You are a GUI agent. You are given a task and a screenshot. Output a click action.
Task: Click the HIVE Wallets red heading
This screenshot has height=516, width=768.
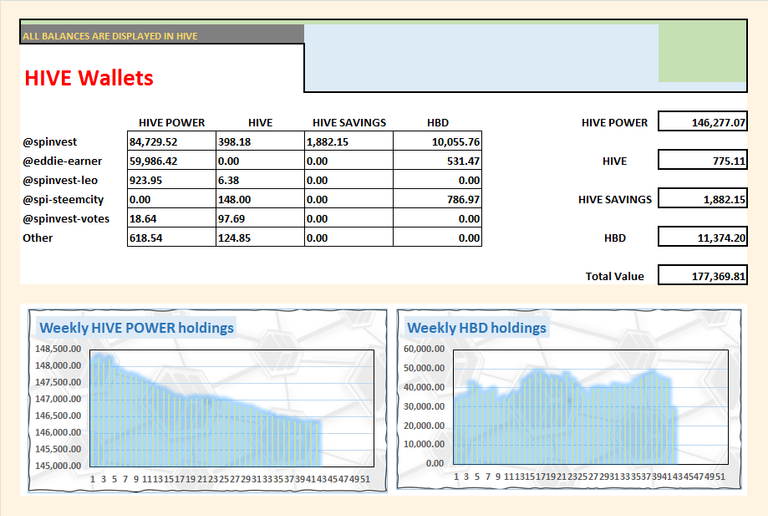tap(89, 78)
